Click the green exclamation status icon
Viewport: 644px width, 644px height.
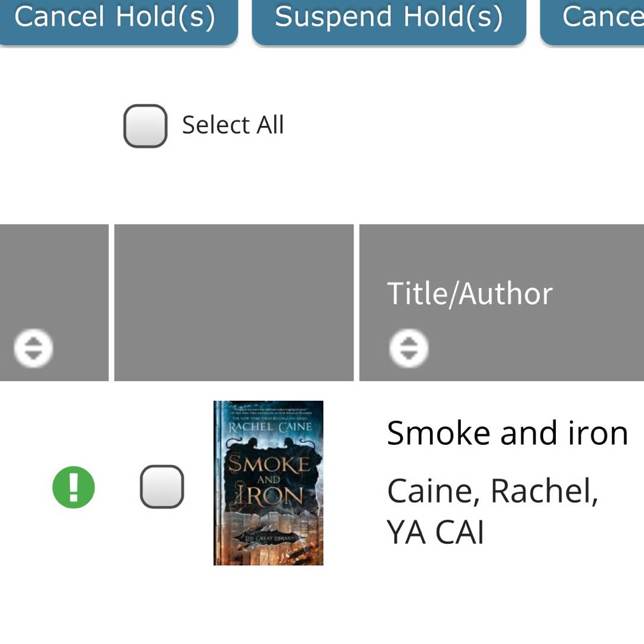tap(73, 487)
